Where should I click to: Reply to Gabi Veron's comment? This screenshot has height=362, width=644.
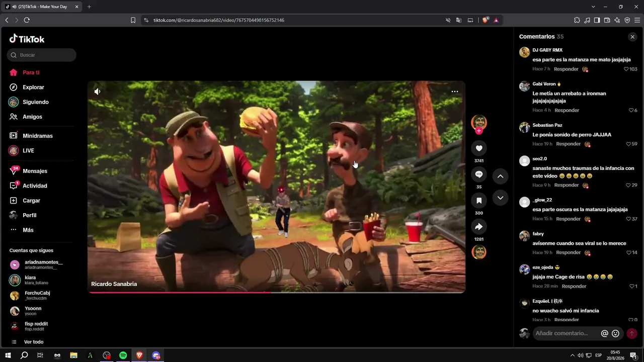567,110
